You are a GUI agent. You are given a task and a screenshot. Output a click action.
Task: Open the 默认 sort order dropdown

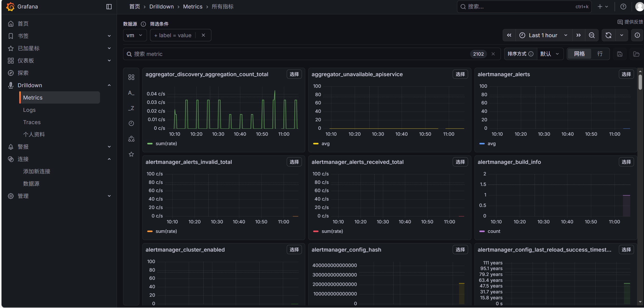coord(550,54)
